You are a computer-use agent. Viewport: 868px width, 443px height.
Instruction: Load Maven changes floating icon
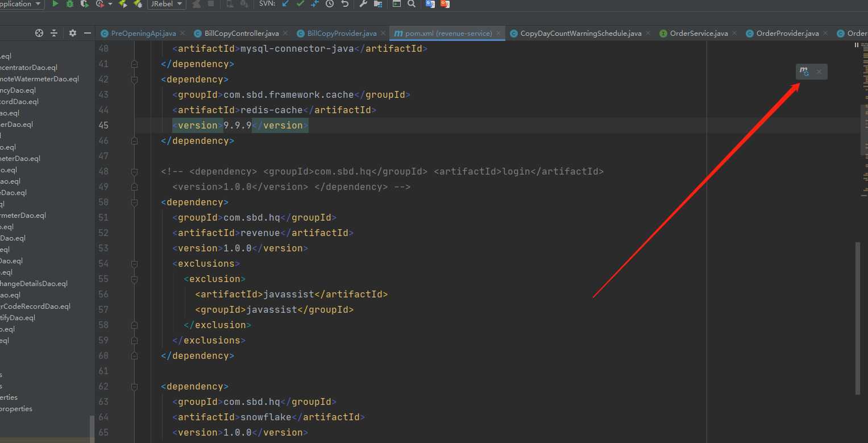coord(804,72)
